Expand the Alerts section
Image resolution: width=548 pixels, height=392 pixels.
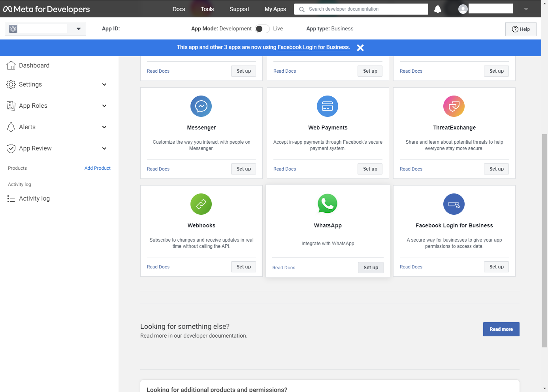coord(104,127)
